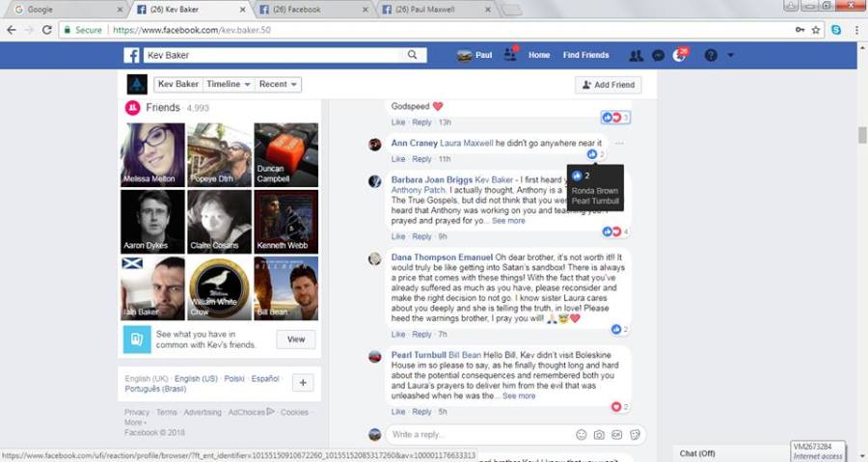Post a sticker in the reply
Screen dimensions: 868x462
pyautogui.click(x=635, y=434)
